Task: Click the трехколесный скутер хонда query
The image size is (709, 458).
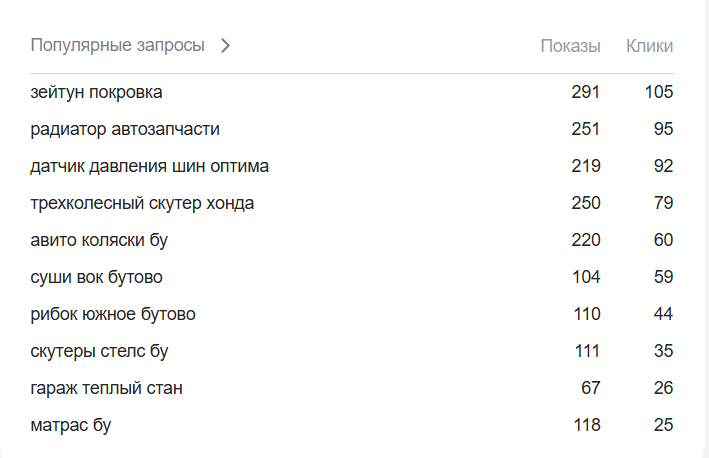Action: (x=142, y=203)
